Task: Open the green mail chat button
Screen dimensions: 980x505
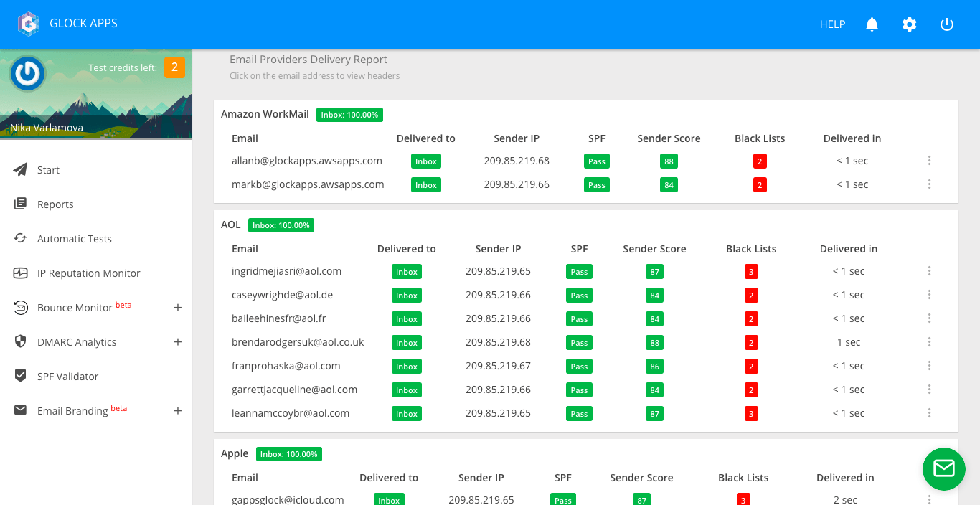Action: [x=944, y=468]
